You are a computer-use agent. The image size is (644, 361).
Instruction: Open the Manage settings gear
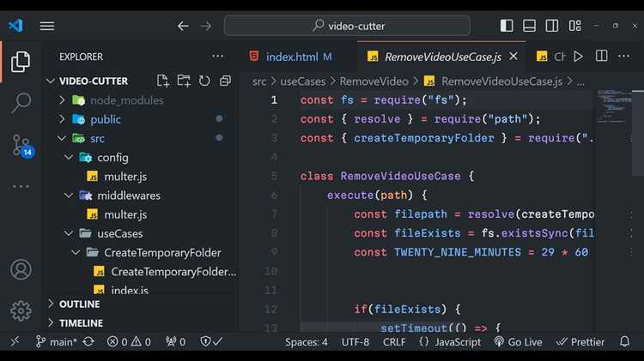(21, 310)
